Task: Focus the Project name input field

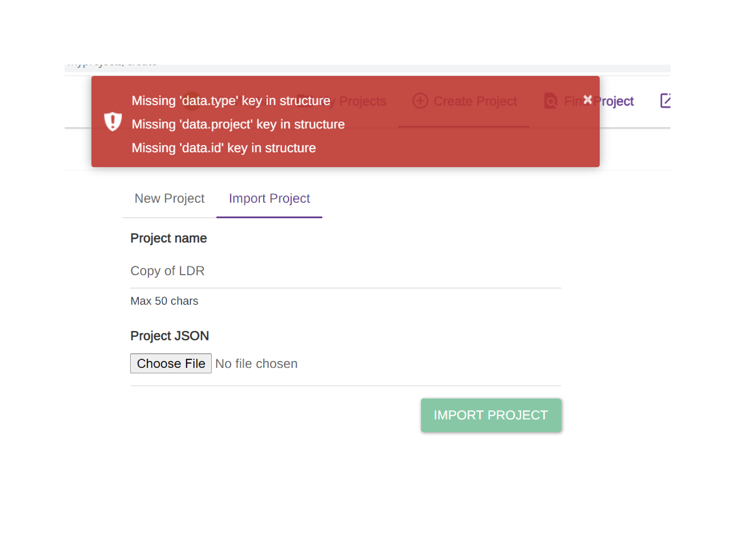Action: coord(345,271)
